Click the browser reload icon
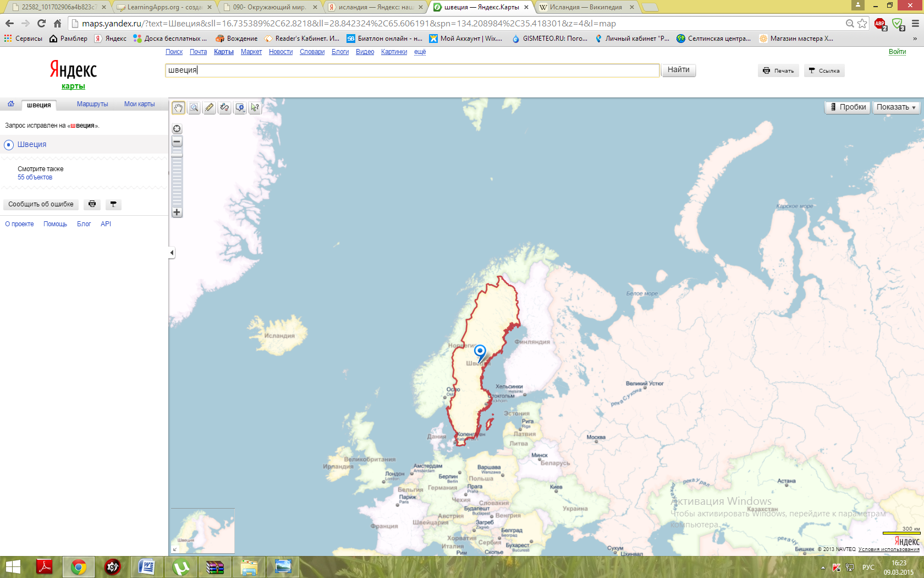The width and height of the screenshot is (924, 578). point(41,23)
